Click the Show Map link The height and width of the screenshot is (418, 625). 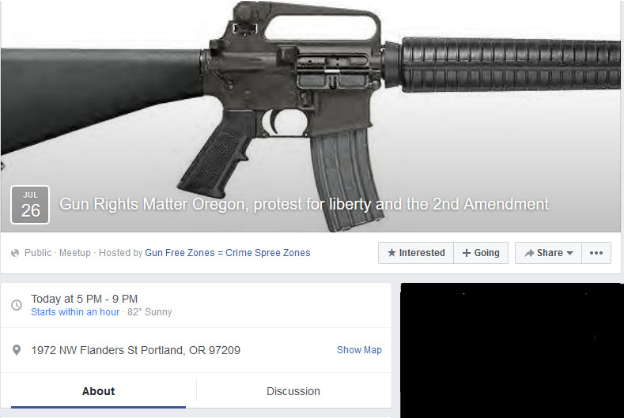coord(359,350)
